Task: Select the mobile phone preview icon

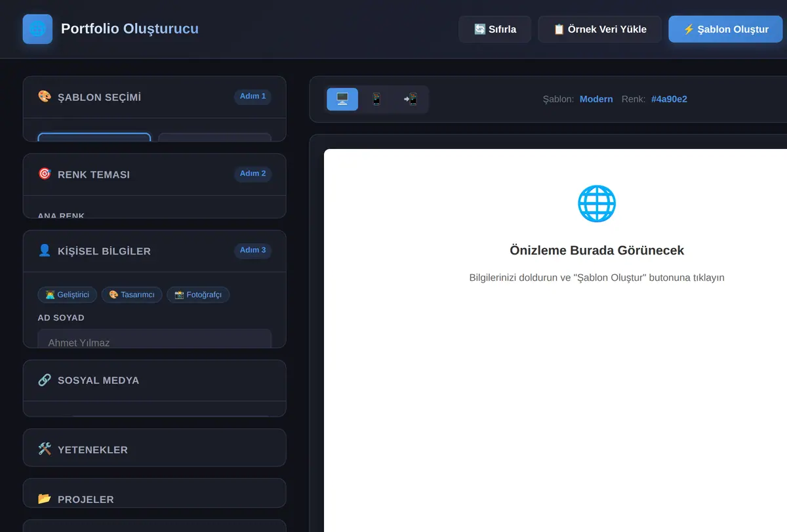Action: 376,99
